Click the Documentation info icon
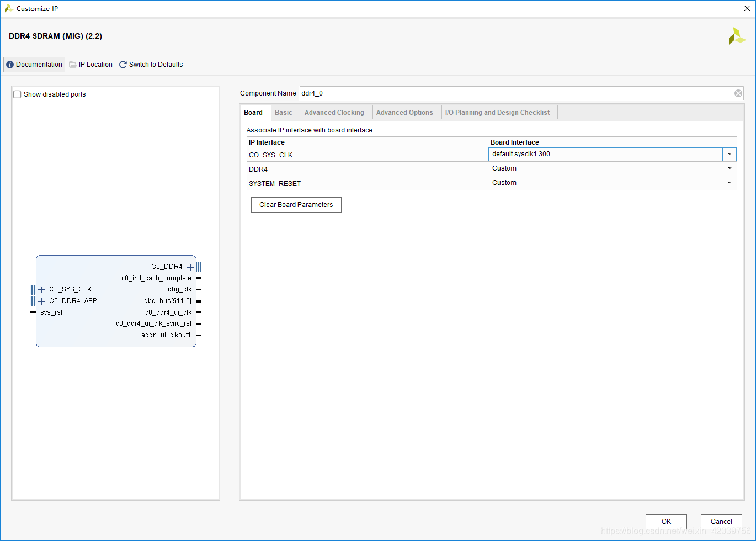The height and width of the screenshot is (541, 756). [10, 65]
